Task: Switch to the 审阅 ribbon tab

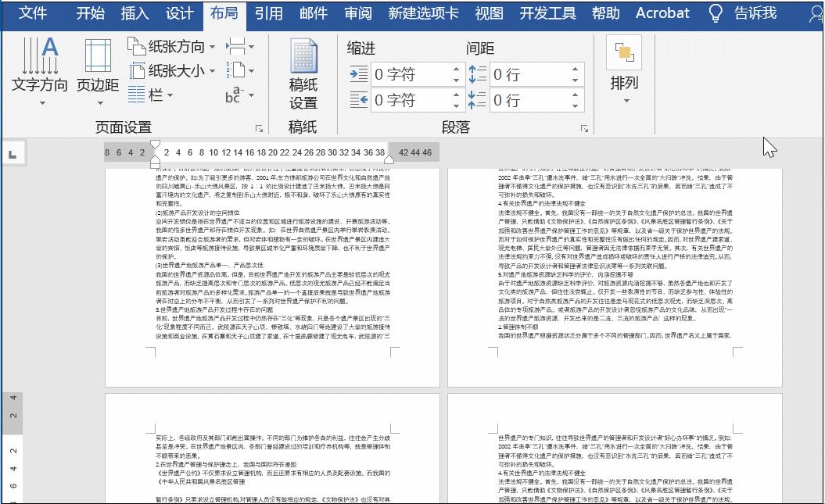Action: [357, 13]
